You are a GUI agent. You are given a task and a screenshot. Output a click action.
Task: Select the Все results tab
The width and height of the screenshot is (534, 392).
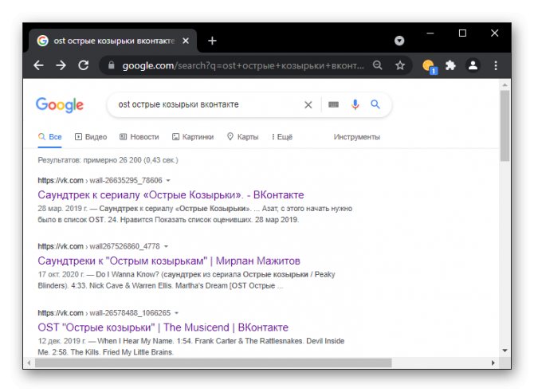point(49,137)
